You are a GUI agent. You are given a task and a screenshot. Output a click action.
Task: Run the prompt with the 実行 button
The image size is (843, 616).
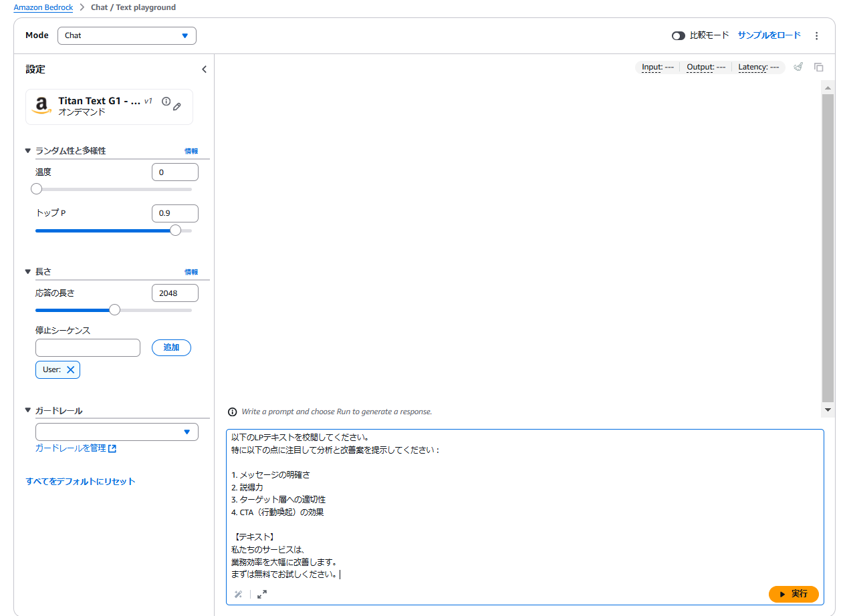pos(794,594)
